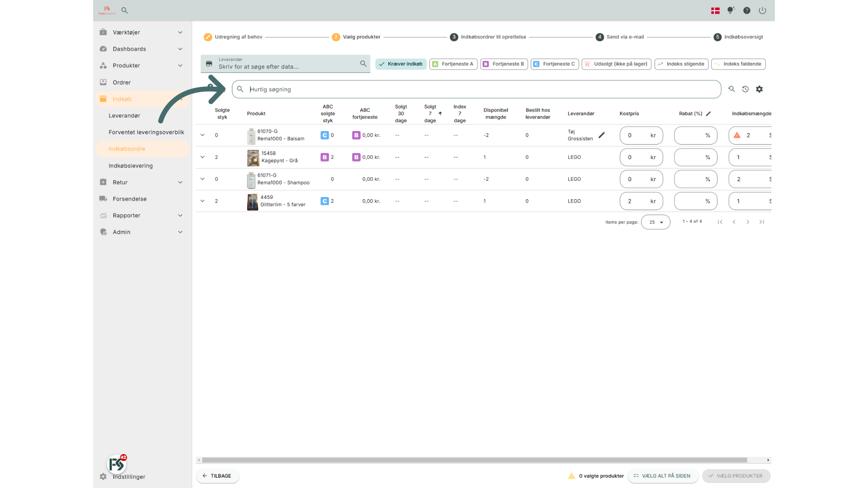Open the lightbulb tips icon
868x488 pixels.
pyautogui.click(x=731, y=10)
